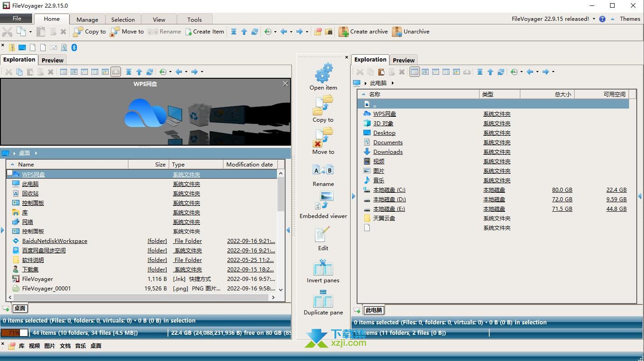Image resolution: width=644 pixels, height=361 pixels.
Task: Click the go-to-root icon in Home ribbon
Action: point(234,32)
